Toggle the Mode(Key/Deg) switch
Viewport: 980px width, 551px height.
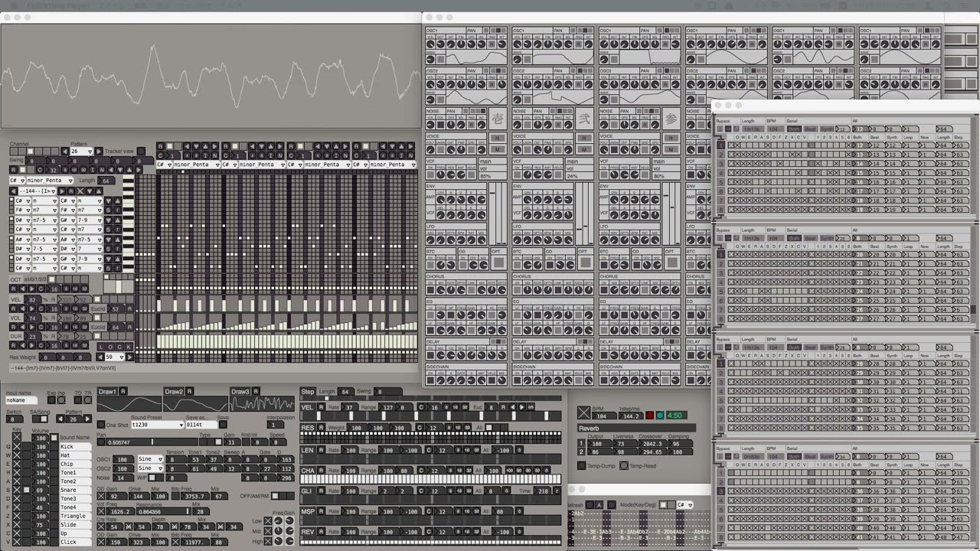coord(667,505)
